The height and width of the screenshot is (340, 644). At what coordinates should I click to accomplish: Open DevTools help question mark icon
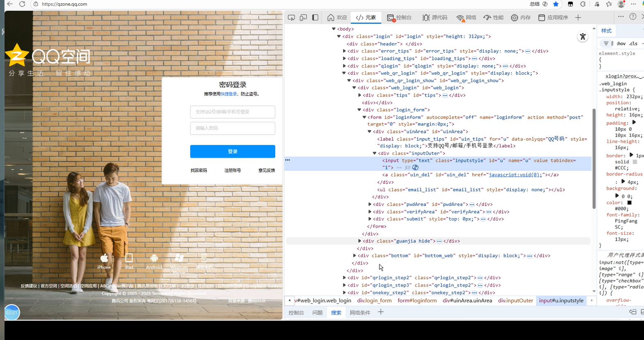[x=633, y=17]
